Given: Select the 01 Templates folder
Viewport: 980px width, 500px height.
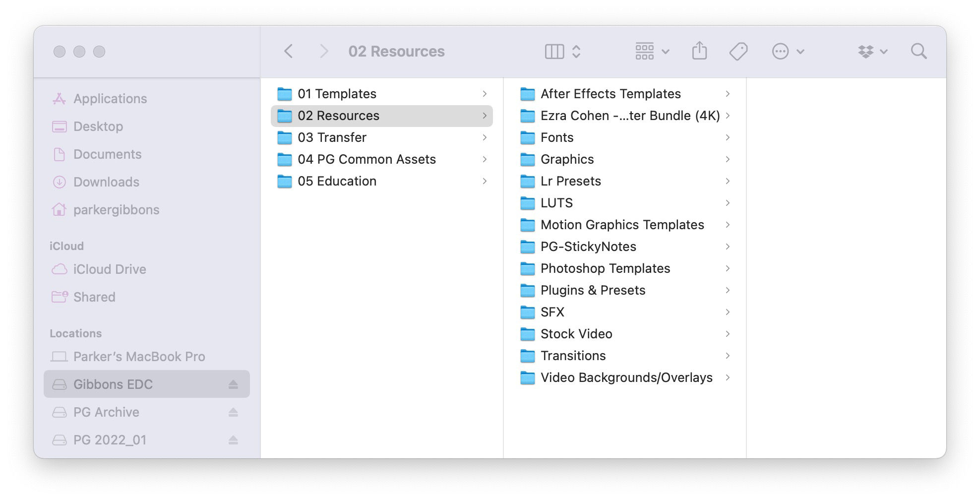Looking at the screenshot, I should click(x=382, y=94).
